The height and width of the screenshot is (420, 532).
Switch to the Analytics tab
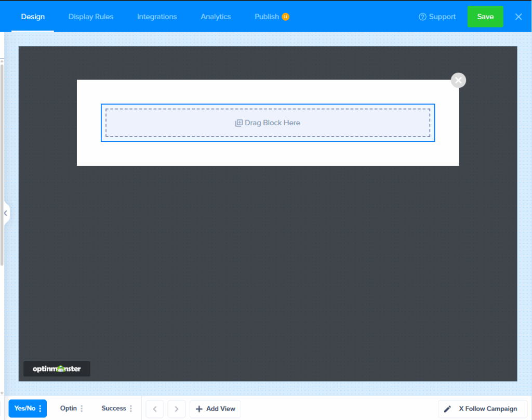(215, 16)
